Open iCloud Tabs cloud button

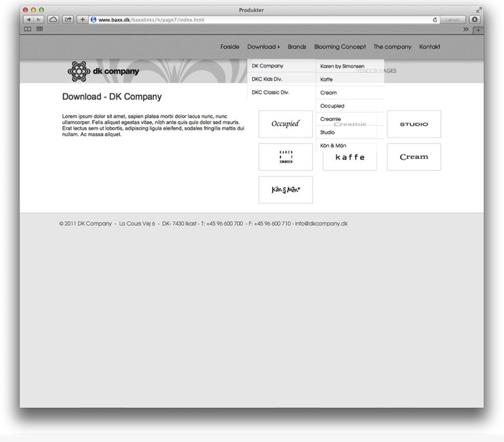pos(53,20)
